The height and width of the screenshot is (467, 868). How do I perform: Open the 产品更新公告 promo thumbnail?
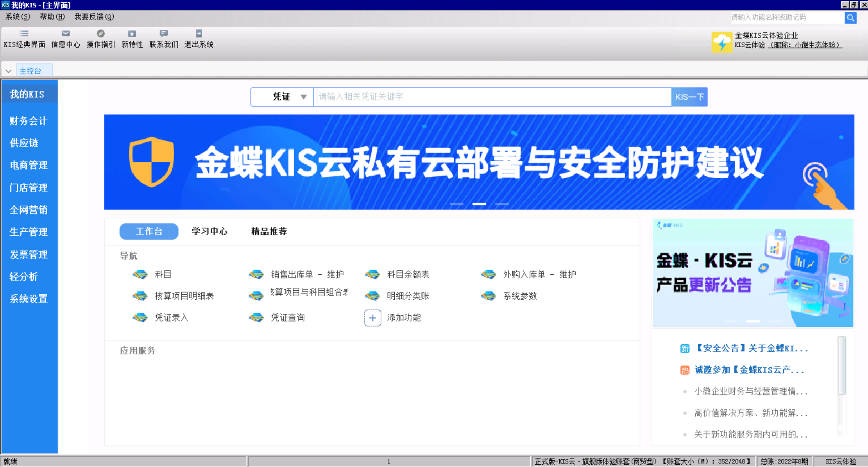pos(752,273)
